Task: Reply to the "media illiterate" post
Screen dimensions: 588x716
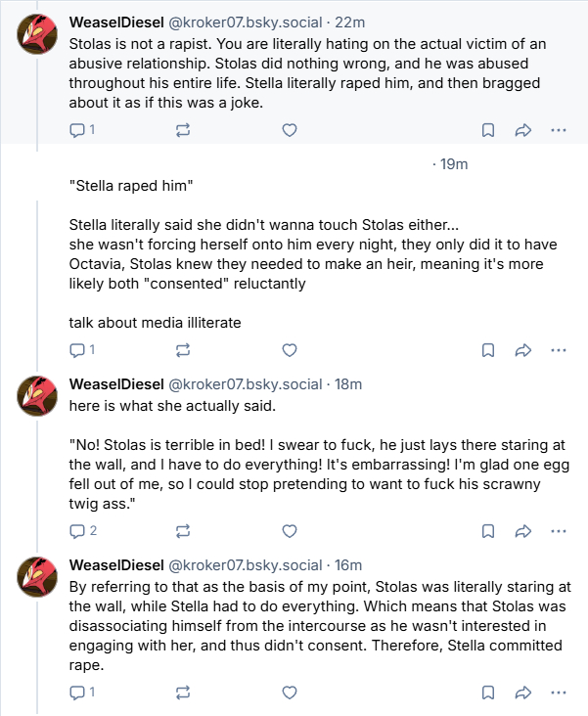Action: tap(82, 350)
